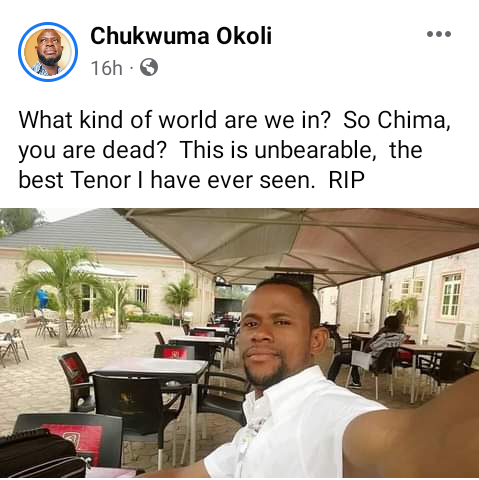Click post text line "What kind of world"
Viewport: 479px width, 480px height.
coord(234,120)
